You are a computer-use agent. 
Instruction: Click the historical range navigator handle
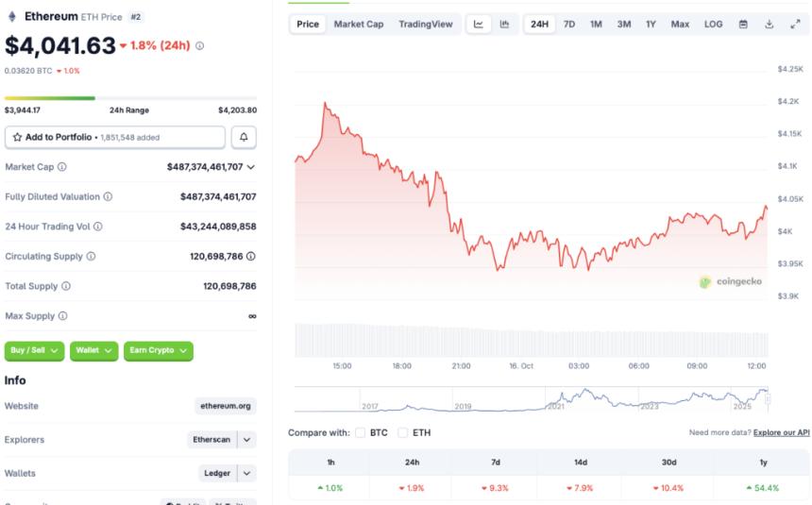(767, 399)
